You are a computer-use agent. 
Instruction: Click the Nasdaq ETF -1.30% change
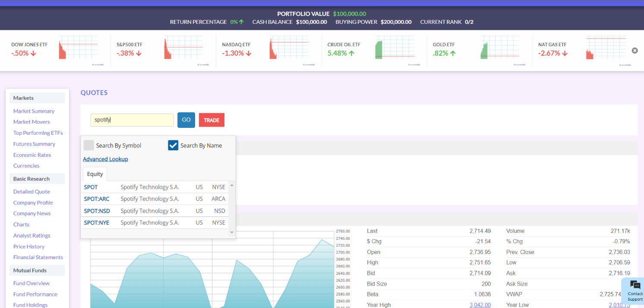pos(237,53)
